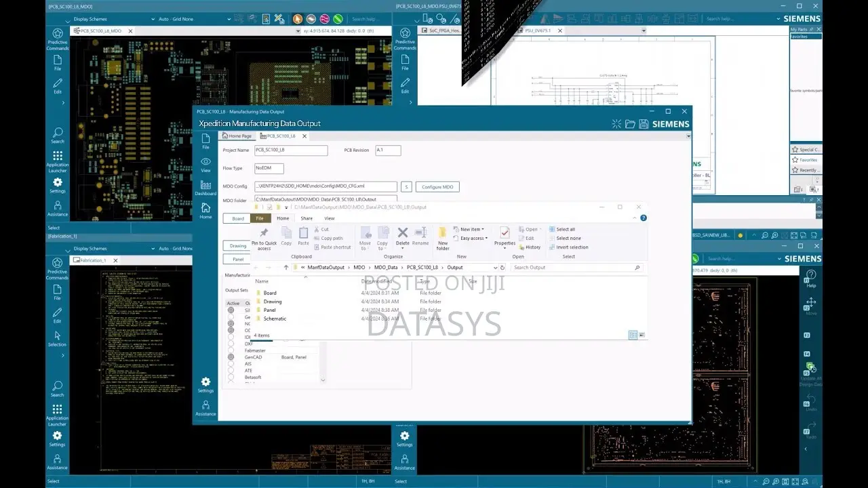Expand left sidebar chevron in PCB_SC100_L8_MDO window

coord(63,103)
